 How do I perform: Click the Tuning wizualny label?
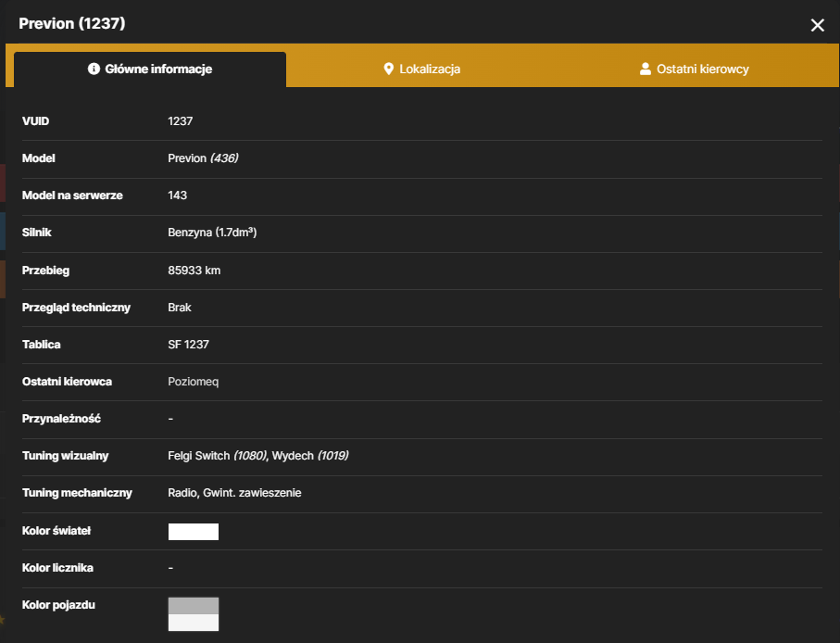66,456
